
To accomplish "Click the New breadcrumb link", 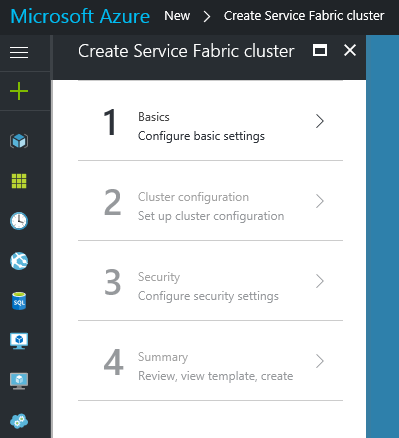I will pyautogui.click(x=177, y=16).
